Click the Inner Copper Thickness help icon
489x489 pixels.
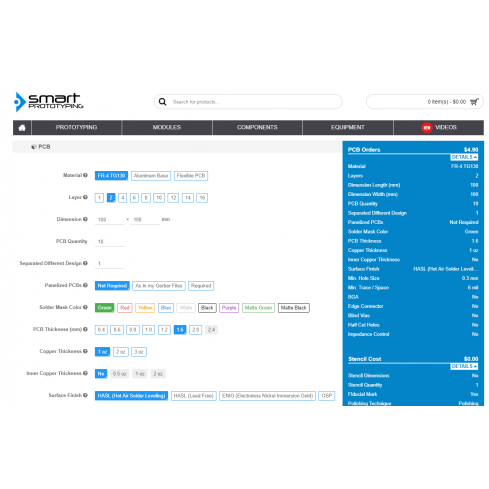(x=85, y=373)
